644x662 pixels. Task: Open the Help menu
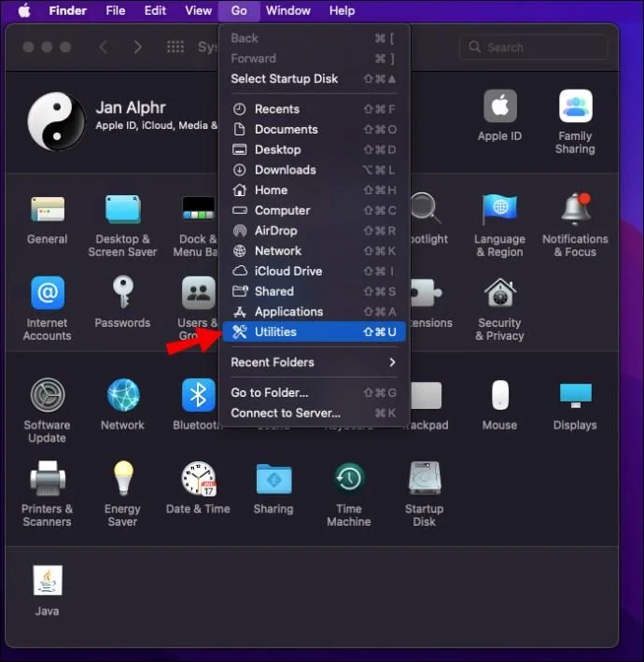(x=343, y=10)
